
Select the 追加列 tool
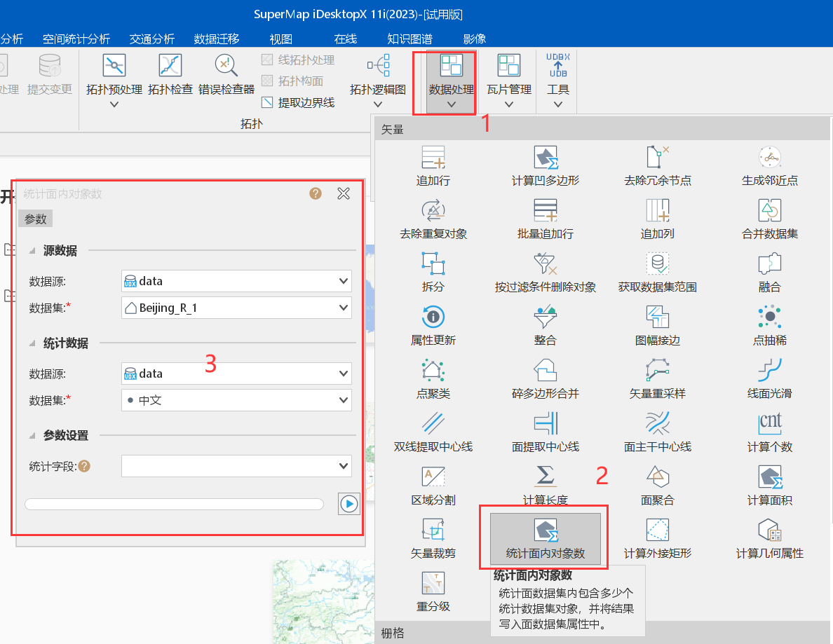tap(658, 219)
